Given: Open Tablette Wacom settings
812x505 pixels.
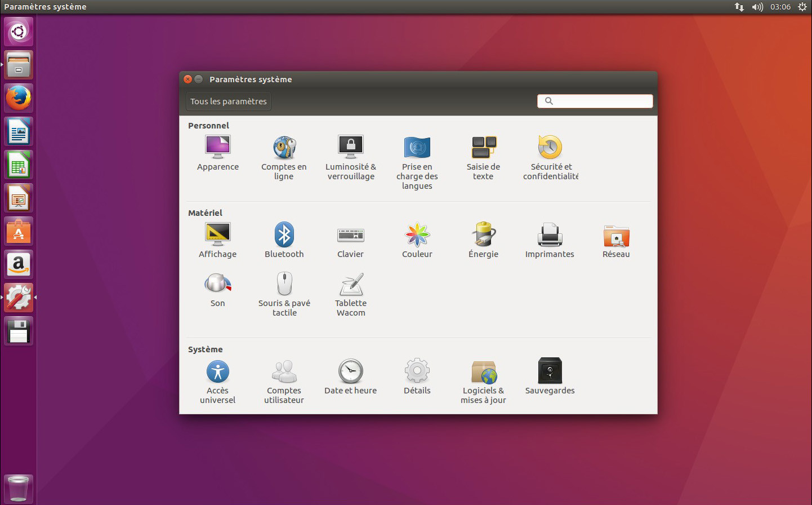Looking at the screenshot, I should click(351, 294).
